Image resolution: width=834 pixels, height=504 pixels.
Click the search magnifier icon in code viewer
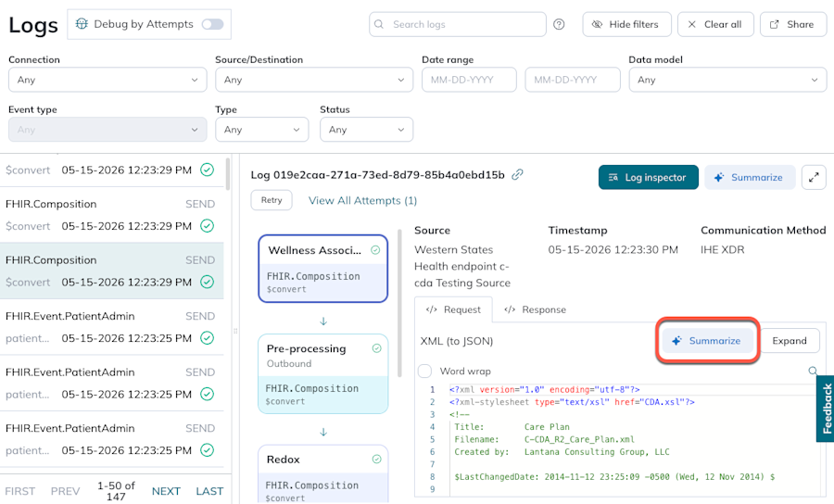pyautogui.click(x=813, y=372)
